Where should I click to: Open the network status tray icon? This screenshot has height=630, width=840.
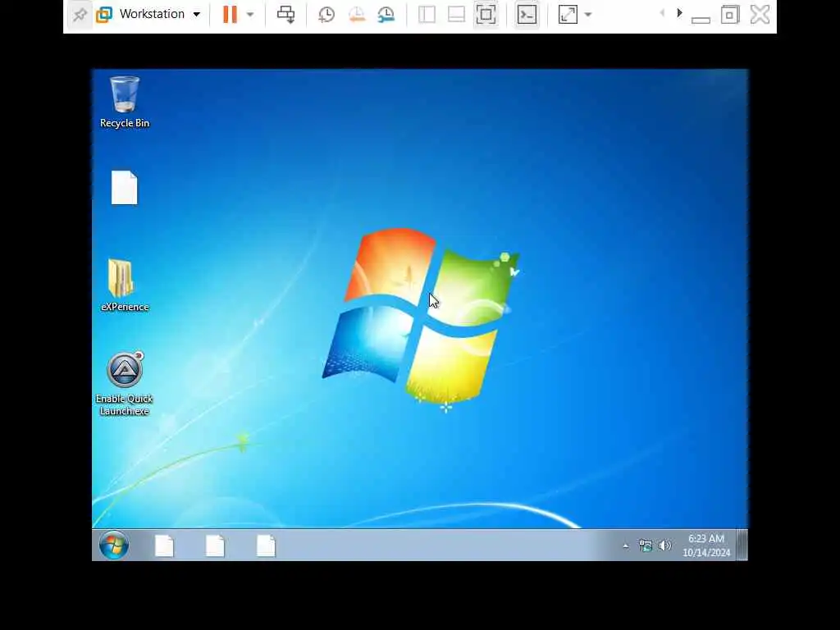tap(646, 546)
